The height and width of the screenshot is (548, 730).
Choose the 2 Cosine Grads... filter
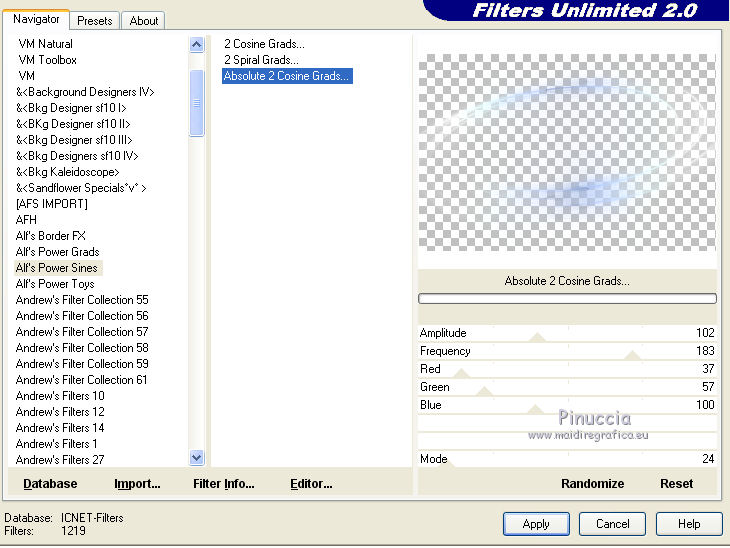pos(264,44)
